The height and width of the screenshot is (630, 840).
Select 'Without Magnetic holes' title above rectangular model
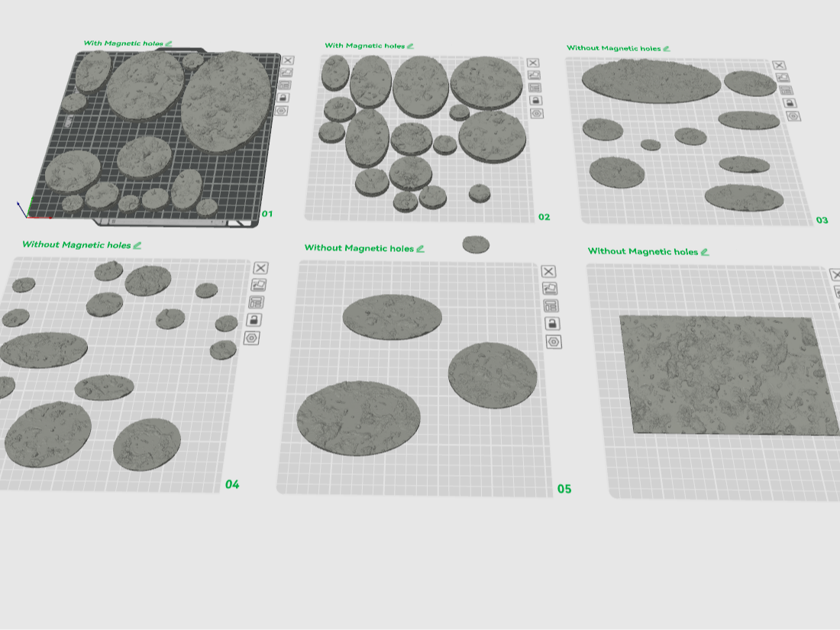coord(643,251)
